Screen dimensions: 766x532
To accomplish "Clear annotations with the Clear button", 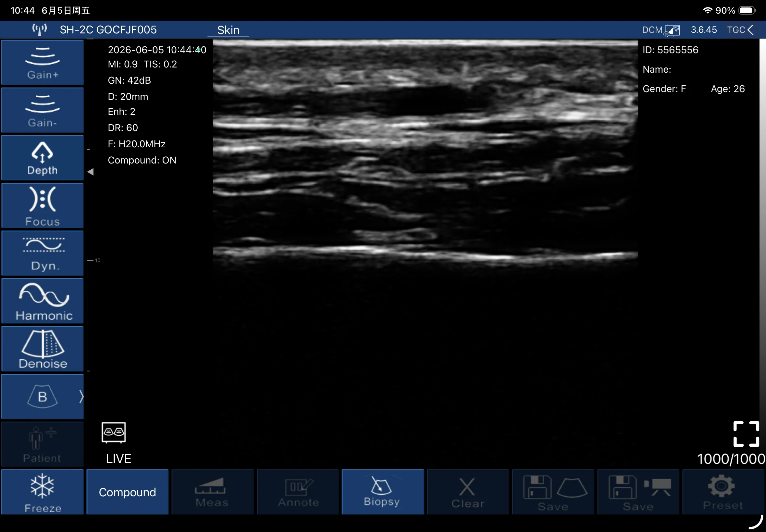I will tap(468, 492).
